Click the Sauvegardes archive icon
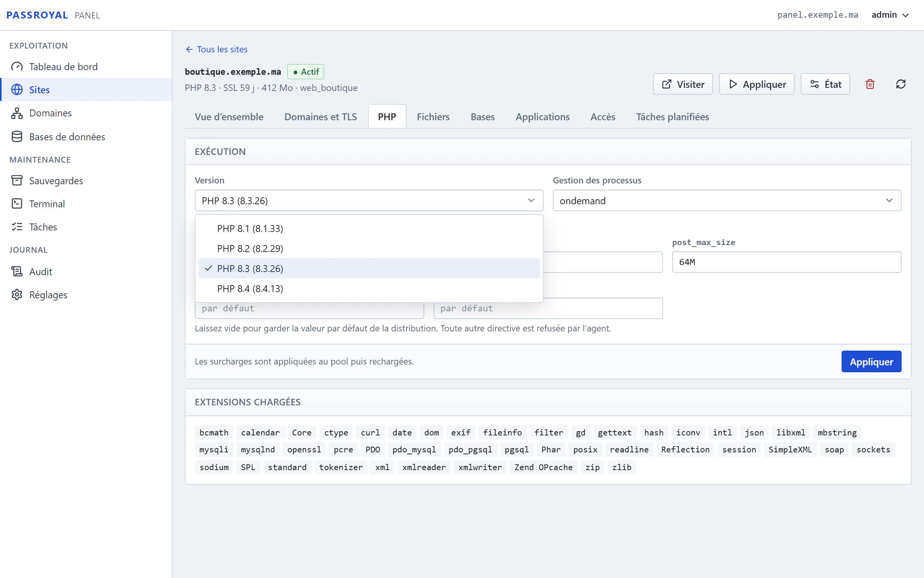 pyautogui.click(x=17, y=181)
